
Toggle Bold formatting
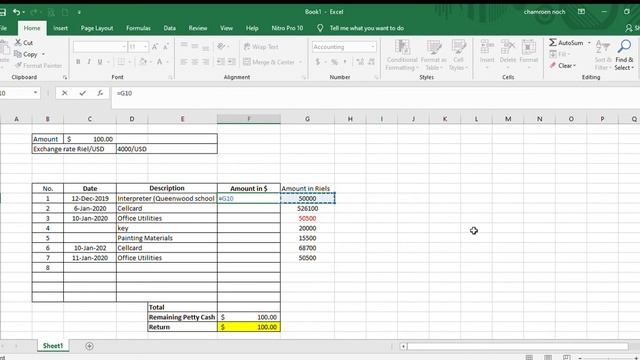click(x=78, y=62)
